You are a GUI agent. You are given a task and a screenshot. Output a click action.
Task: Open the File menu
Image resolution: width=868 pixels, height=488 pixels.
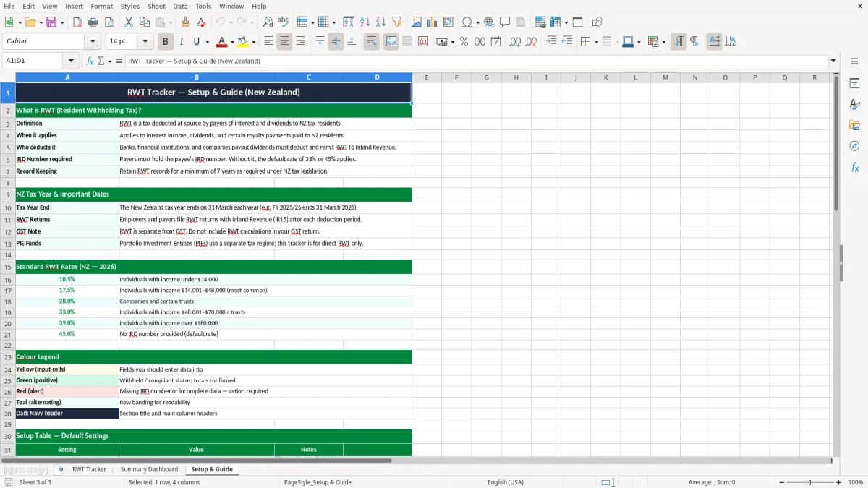(9, 6)
